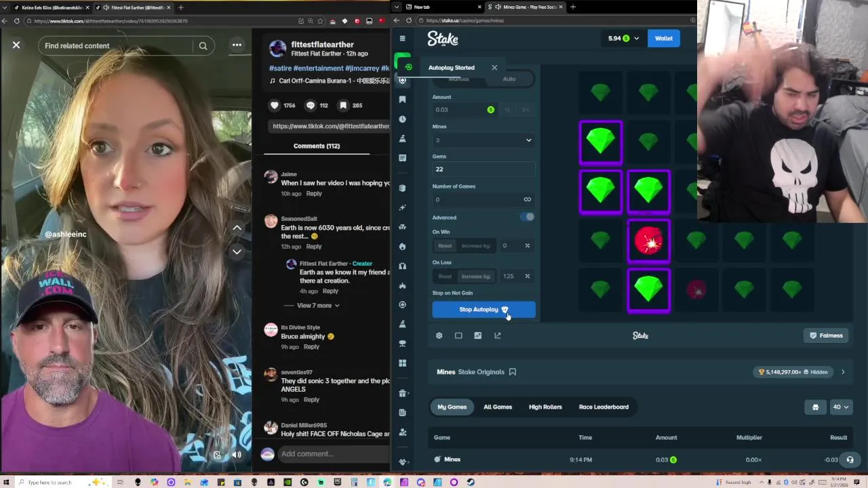Click the popout game arrow icon
Viewport: 868px width, 488px height.
click(498, 335)
